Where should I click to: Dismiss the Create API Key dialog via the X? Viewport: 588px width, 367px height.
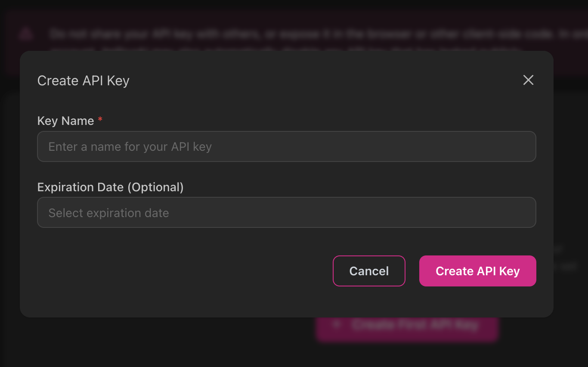pyautogui.click(x=528, y=80)
